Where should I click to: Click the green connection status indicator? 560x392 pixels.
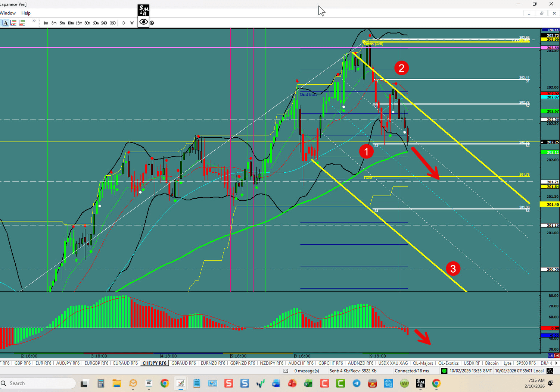coord(444,370)
